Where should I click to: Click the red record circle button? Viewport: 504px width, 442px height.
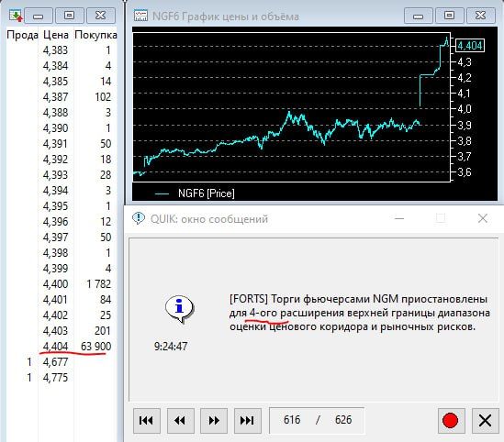450,420
